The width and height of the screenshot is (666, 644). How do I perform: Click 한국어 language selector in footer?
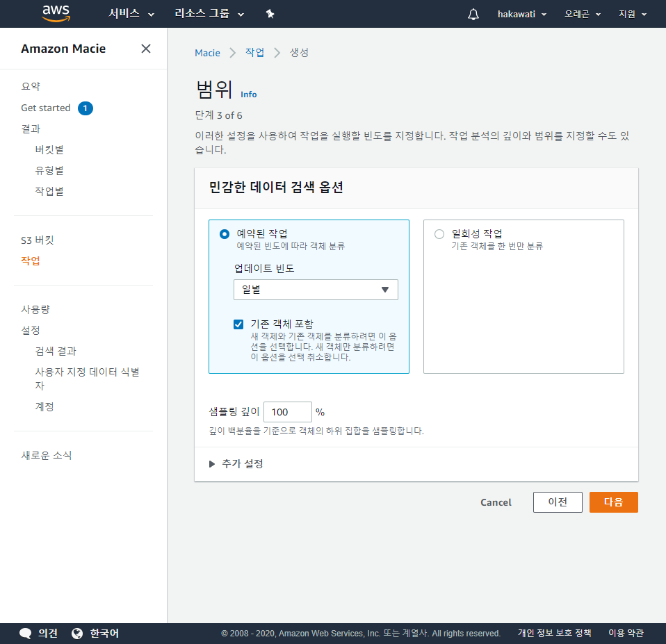(x=104, y=634)
